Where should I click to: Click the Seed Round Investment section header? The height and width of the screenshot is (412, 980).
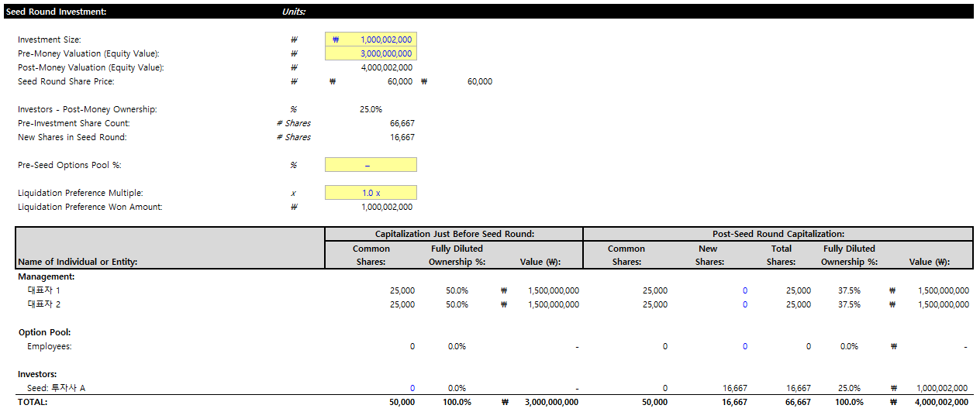point(56,12)
